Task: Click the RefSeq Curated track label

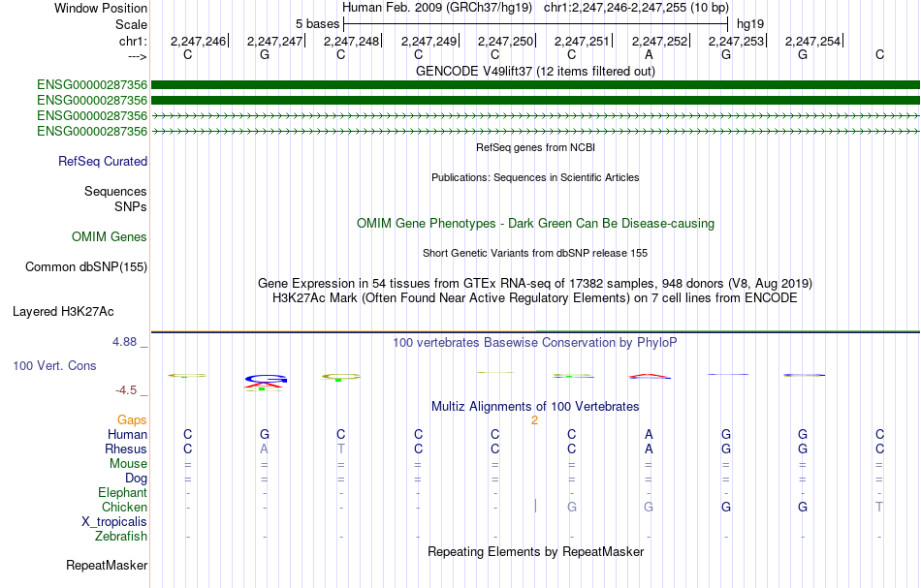Action: [x=103, y=162]
